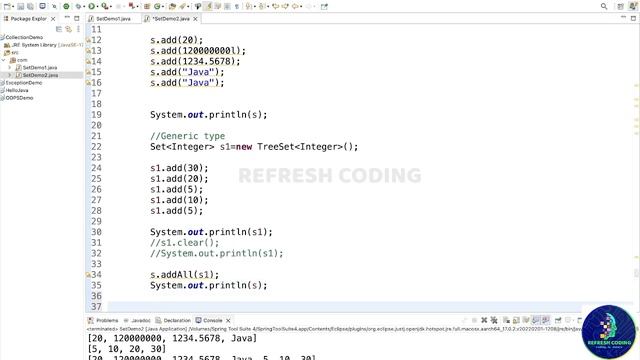This screenshot has width=640, height=360.
Task: Click the Save toolbar icon
Action: [20, 6]
